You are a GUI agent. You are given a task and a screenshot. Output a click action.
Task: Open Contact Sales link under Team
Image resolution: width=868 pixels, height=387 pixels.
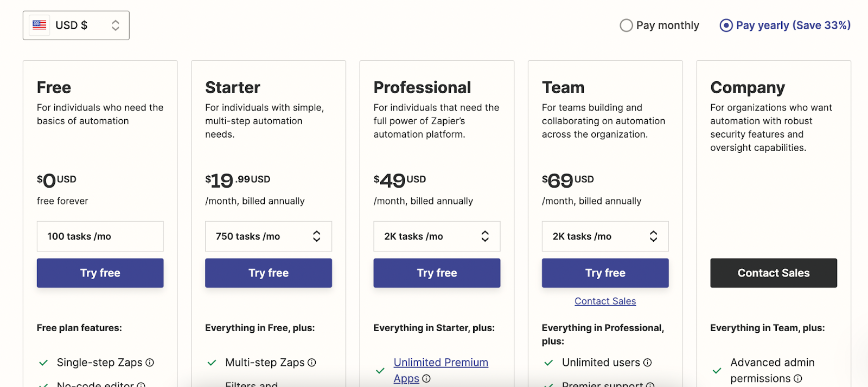(x=605, y=301)
